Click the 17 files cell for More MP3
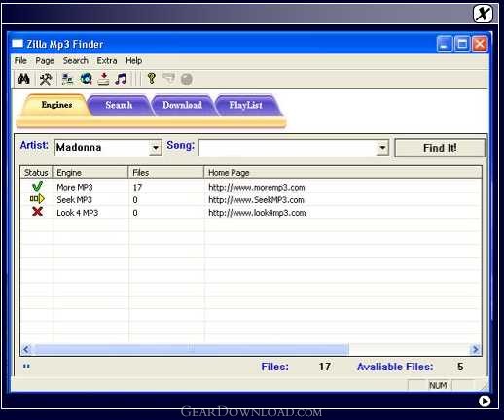 tap(137, 187)
